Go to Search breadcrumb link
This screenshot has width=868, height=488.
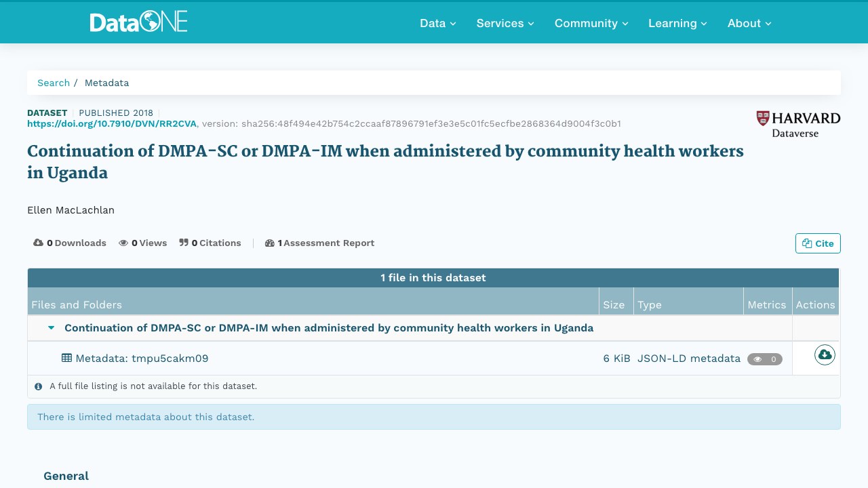[54, 83]
